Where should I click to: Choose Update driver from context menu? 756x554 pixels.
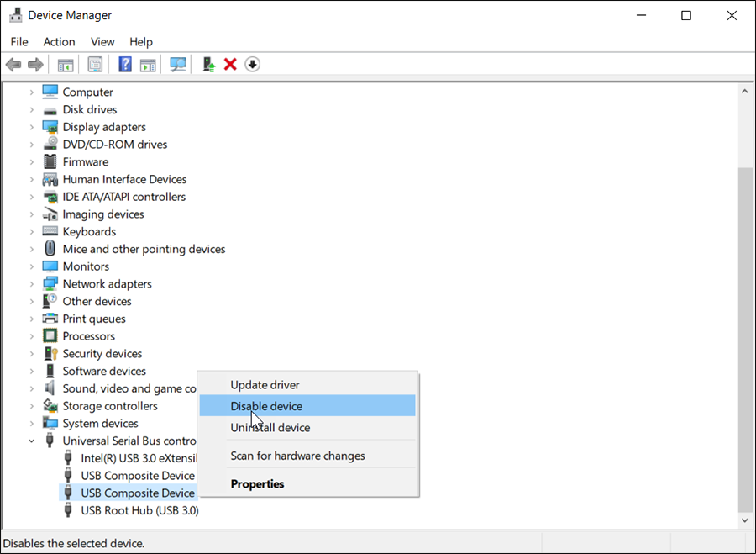307,385
